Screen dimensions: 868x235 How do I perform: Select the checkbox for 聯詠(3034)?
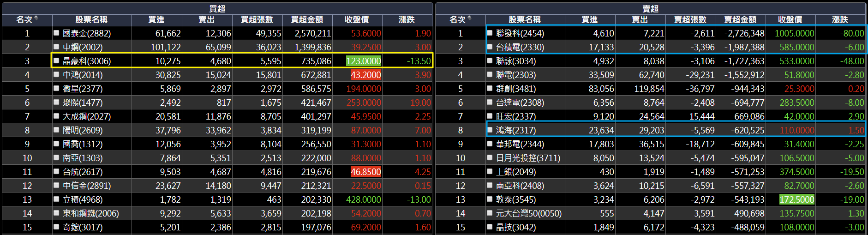click(490, 60)
